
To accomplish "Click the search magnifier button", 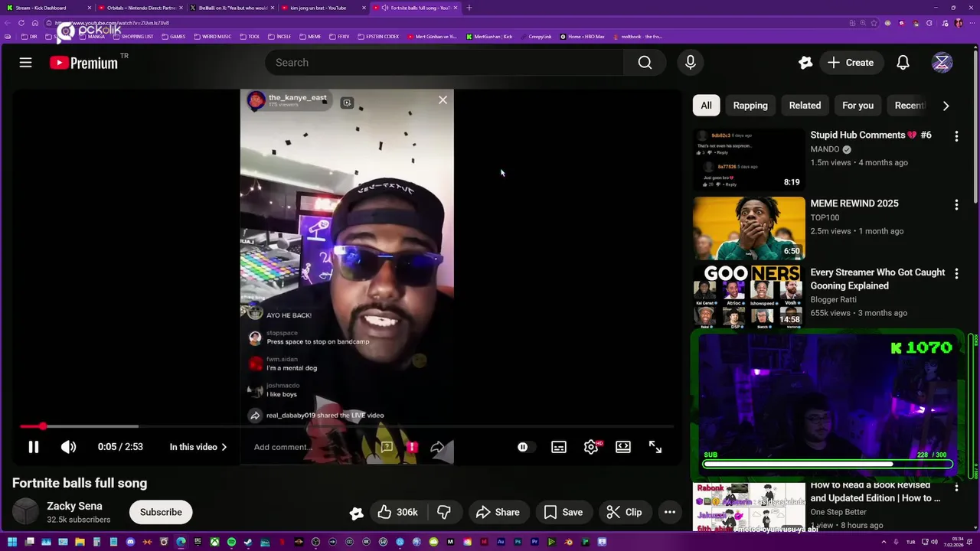I will point(645,63).
